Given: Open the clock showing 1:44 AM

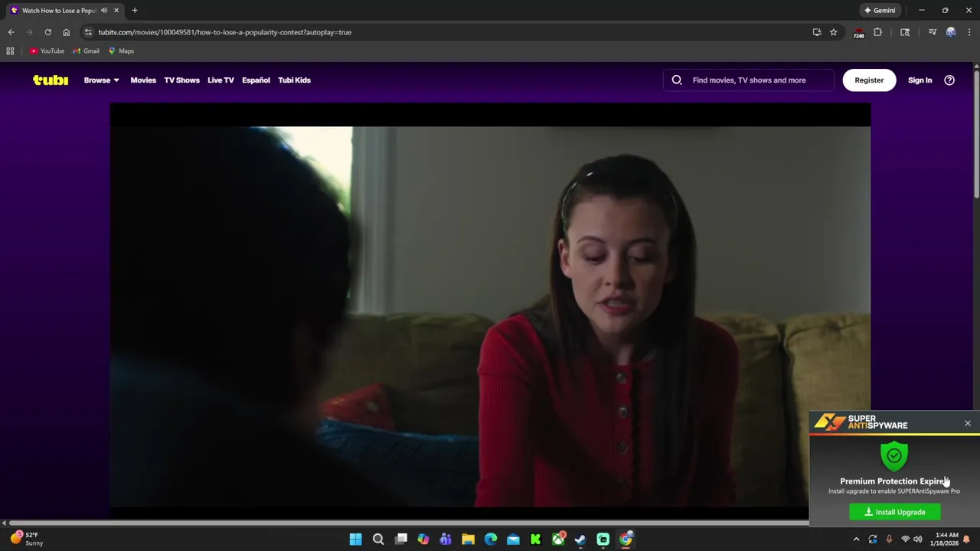Looking at the screenshot, I should 945,539.
